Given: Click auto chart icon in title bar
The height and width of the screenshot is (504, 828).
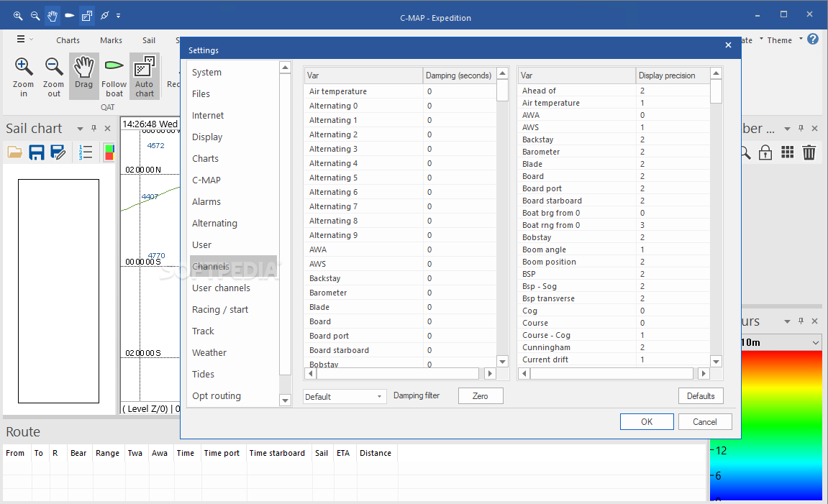Looking at the screenshot, I should [x=86, y=16].
